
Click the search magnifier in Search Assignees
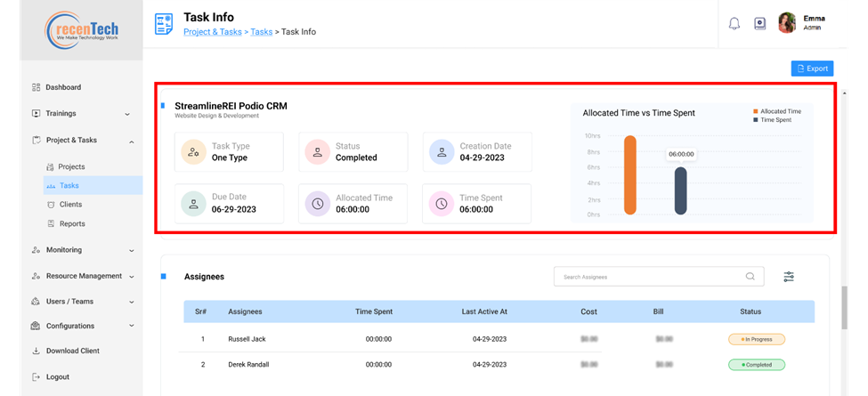coord(750,277)
